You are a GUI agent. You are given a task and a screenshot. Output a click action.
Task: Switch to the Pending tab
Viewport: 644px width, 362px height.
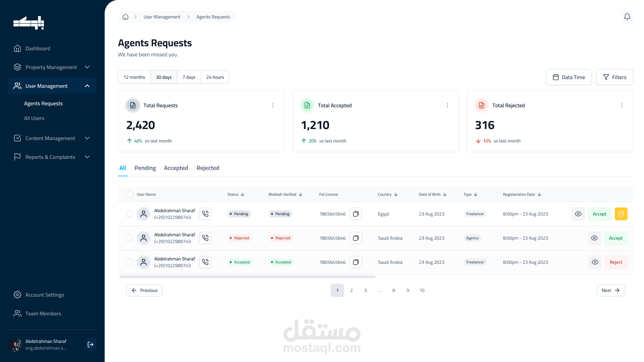coord(145,168)
